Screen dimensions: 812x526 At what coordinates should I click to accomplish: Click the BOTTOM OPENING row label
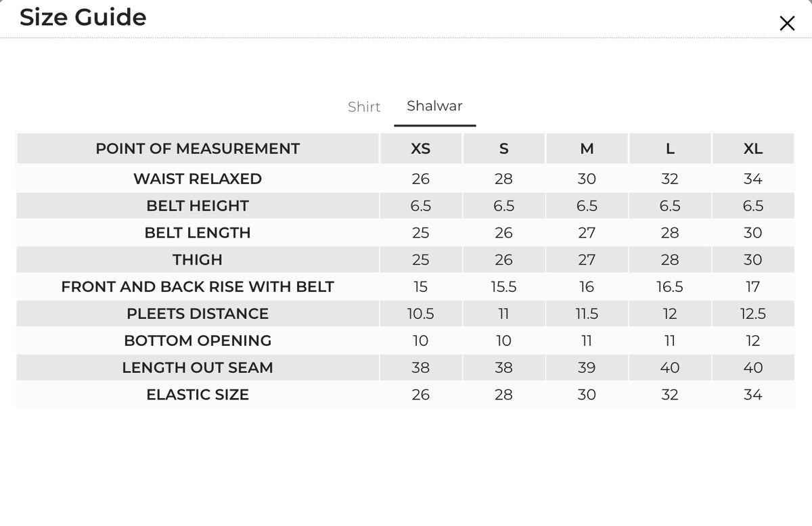[x=198, y=341]
